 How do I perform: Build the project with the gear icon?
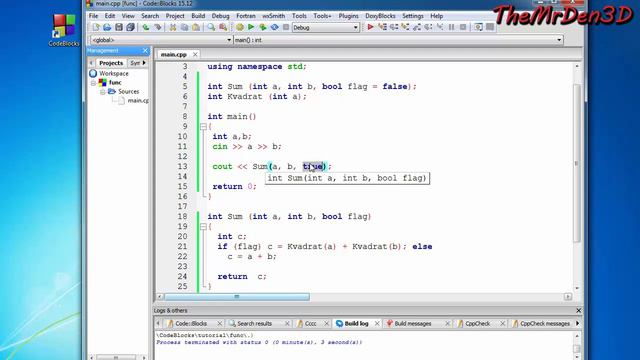[240, 27]
